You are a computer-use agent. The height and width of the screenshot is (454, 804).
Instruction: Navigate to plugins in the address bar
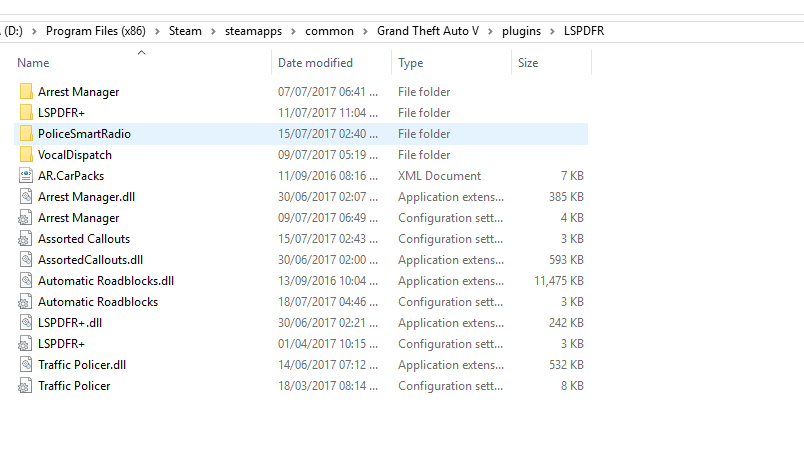521,31
